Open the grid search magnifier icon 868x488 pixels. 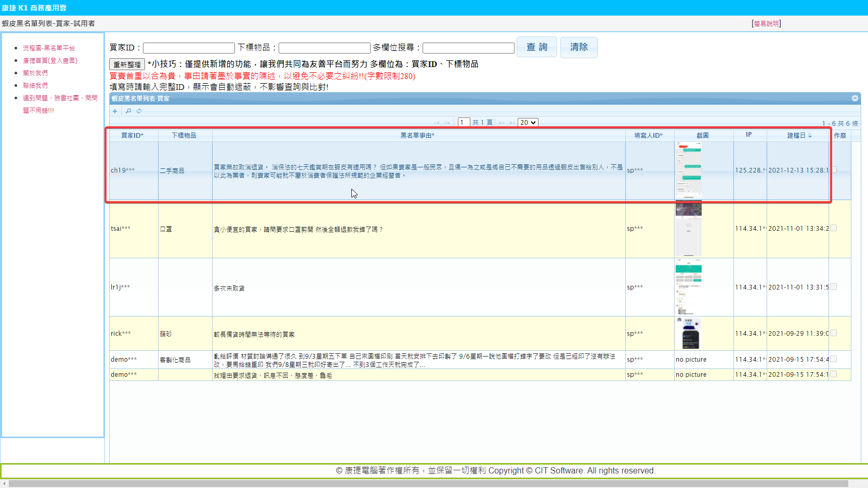(128, 111)
